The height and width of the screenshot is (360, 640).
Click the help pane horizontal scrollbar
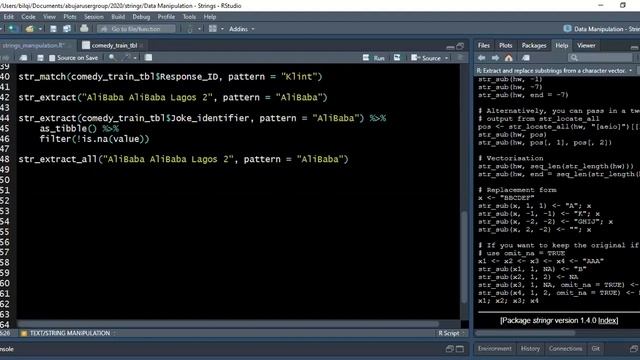point(525,333)
